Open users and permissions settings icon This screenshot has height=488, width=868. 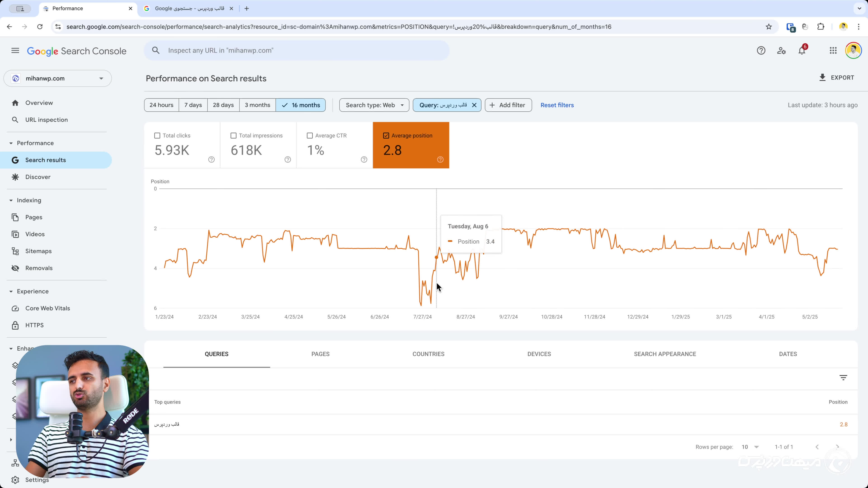[781, 51]
